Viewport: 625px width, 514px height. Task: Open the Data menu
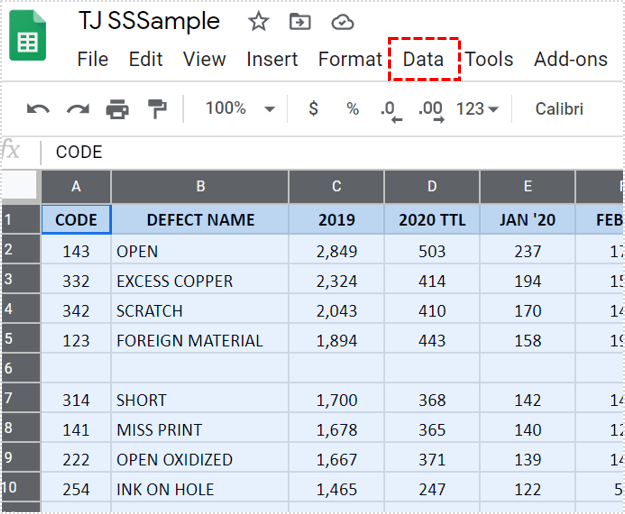(x=423, y=60)
